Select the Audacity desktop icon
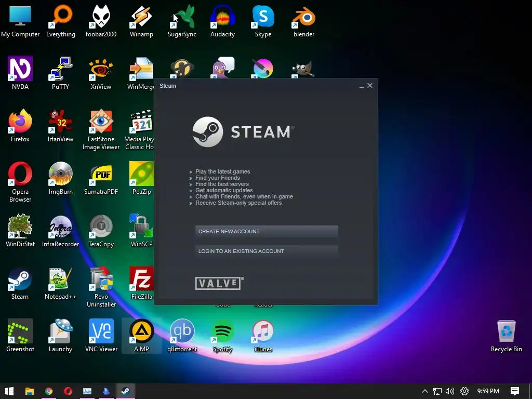The width and height of the screenshot is (532, 399). click(x=222, y=21)
